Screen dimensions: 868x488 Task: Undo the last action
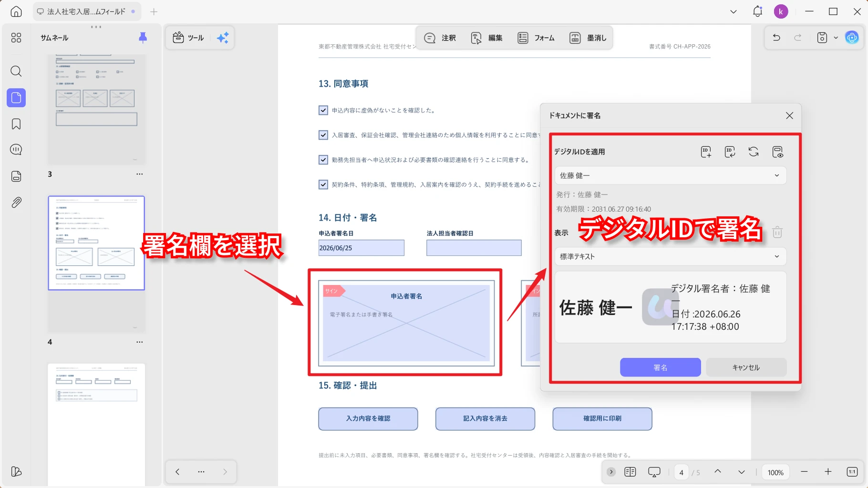pos(776,37)
